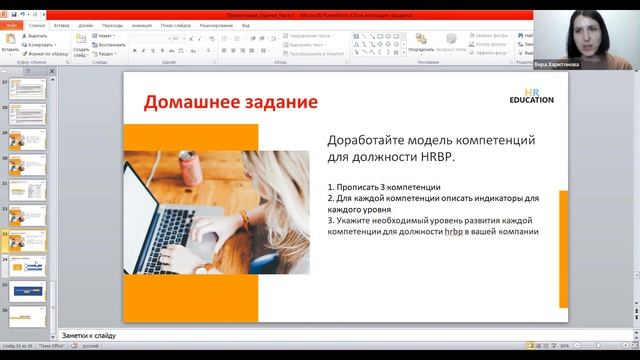
Task: Click bullet list icon
Action: pyautogui.click(x=224, y=39)
